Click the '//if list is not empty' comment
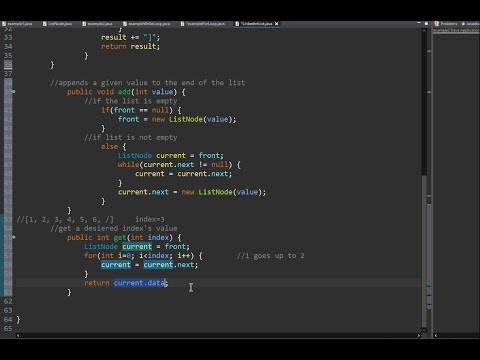This screenshot has width=480, height=360. (131, 137)
